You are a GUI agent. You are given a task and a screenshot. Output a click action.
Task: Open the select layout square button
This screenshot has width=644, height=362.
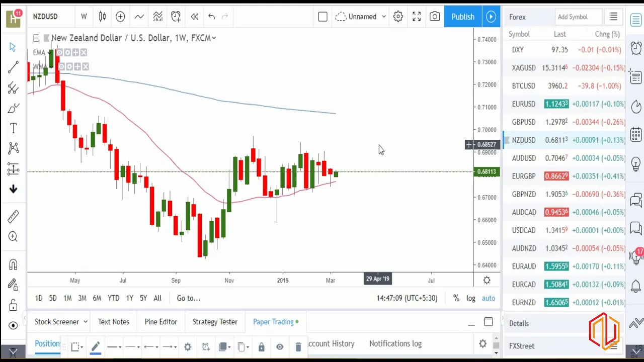click(323, 17)
